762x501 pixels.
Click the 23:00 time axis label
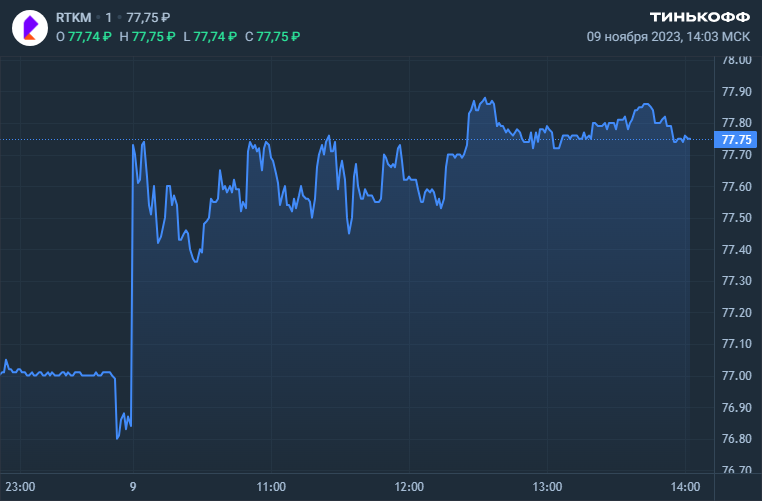[x=20, y=487]
